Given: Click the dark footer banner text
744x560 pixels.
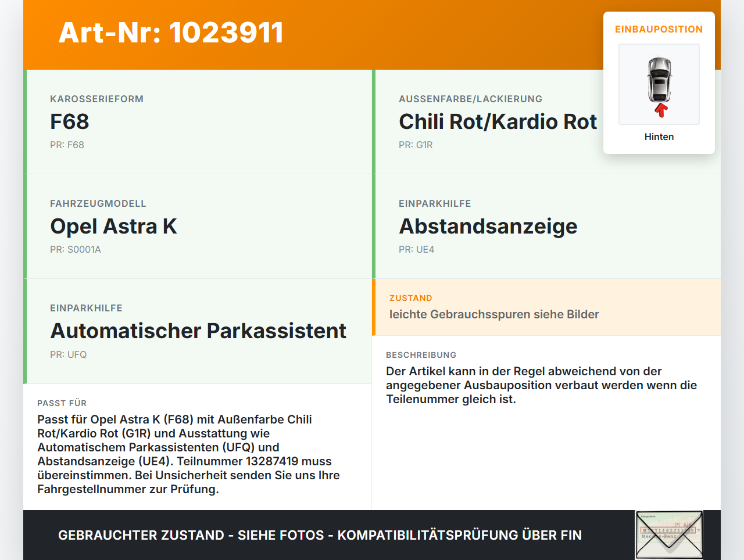Looking at the screenshot, I should [320, 535].
